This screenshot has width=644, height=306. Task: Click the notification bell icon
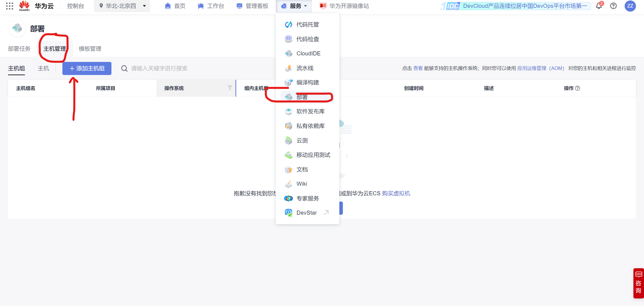pos(599,6)
